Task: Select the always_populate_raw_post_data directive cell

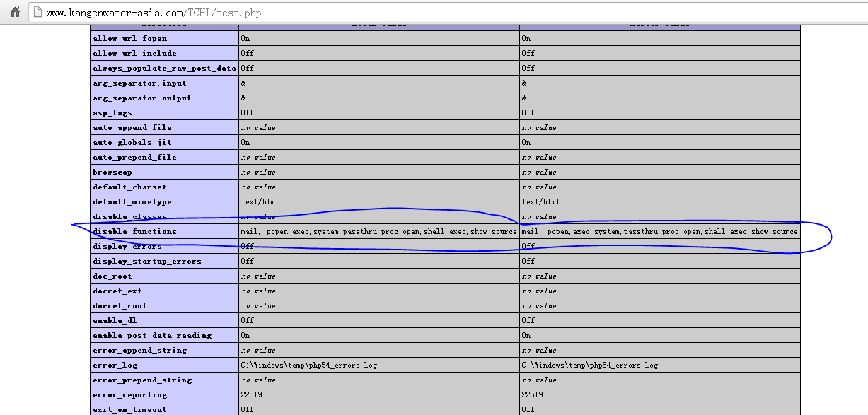Action: point(164,68)
